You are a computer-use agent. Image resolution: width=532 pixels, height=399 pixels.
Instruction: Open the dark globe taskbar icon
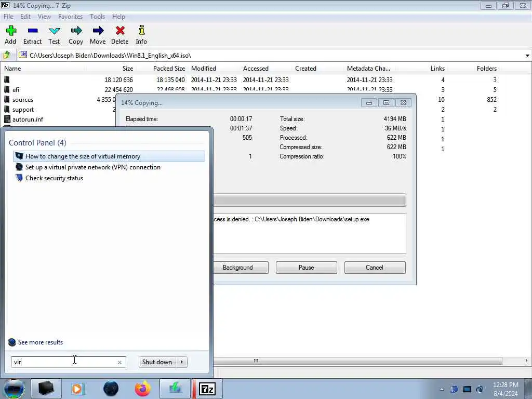pos(111,389)
